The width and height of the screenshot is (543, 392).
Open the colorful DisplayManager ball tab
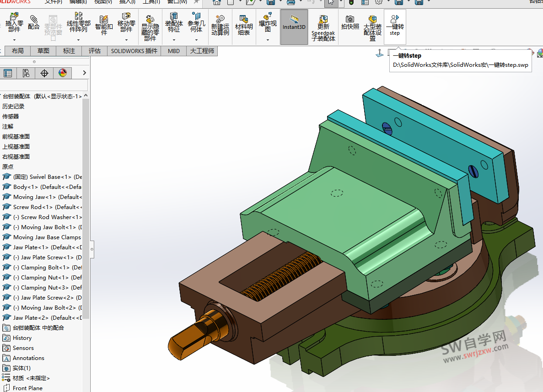coord(63,73)
